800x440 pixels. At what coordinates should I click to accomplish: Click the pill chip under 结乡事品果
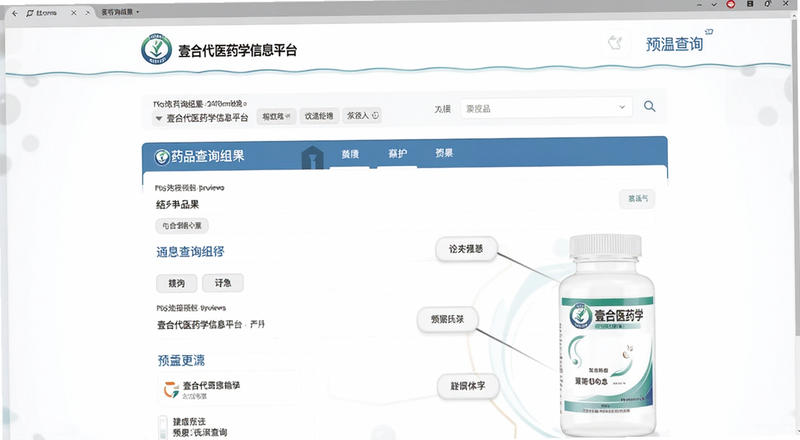[182, 226]
